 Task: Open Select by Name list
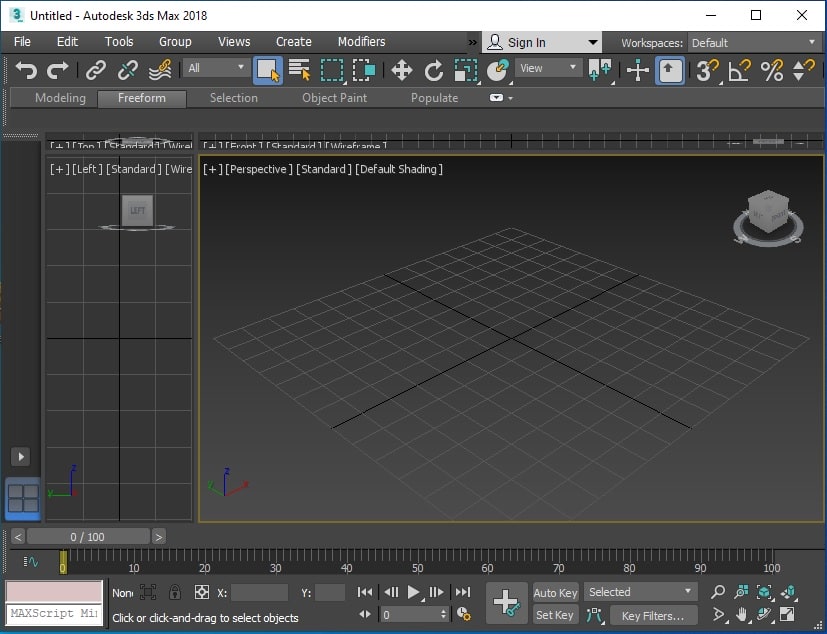point(300,70)
